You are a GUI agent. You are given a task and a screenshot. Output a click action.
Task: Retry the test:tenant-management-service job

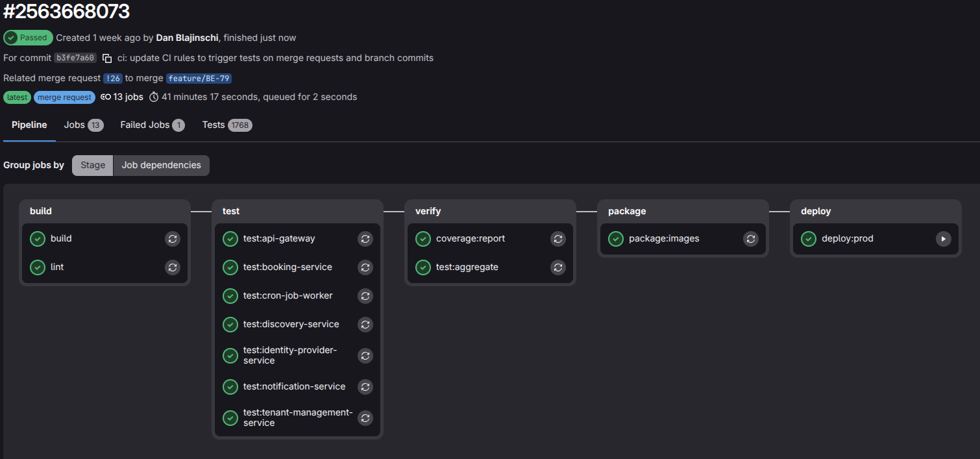[x=365, y=417]
